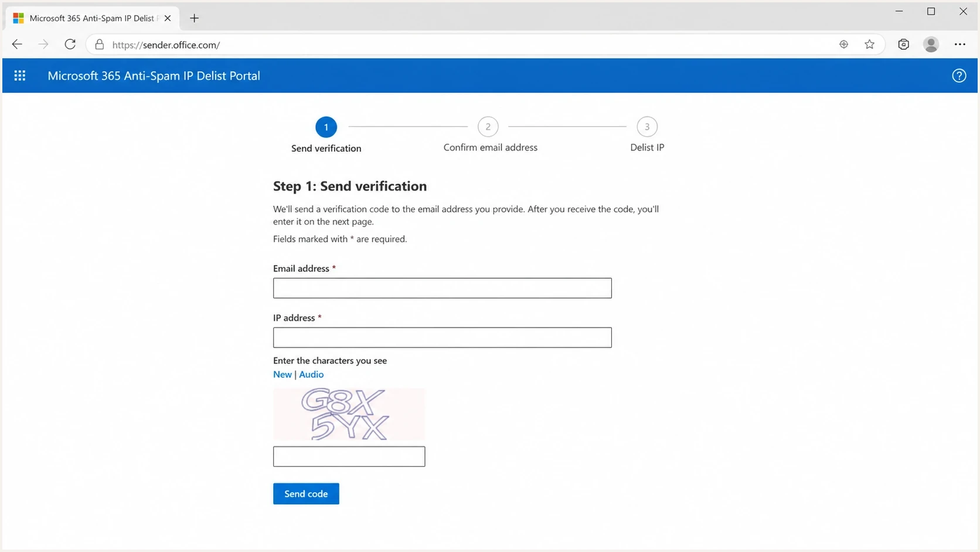Select the Microsoft 365 Anti-Spam IP Delist tab
Screen dimensions: 980x552
pos(91,18)
